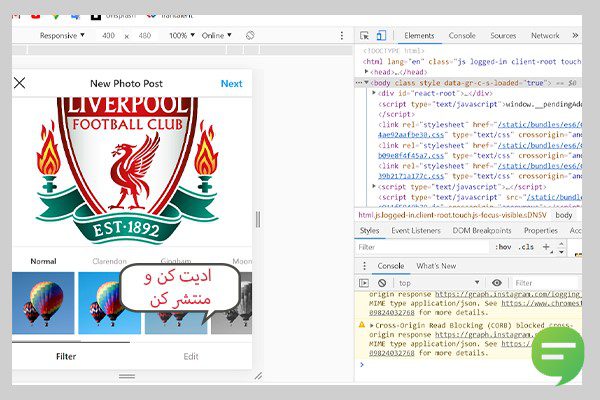
Task: Expand the head element node
Action: (366, 72)
